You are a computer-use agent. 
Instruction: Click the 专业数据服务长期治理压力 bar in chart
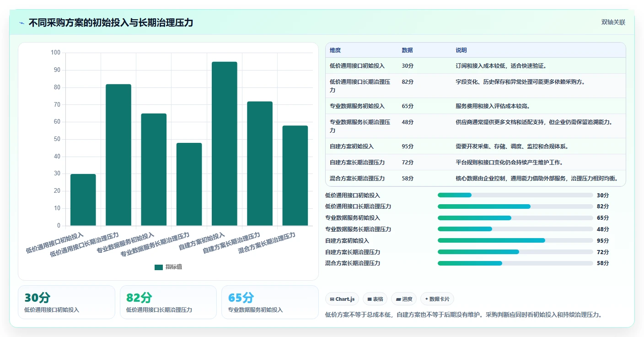point(189,184)
